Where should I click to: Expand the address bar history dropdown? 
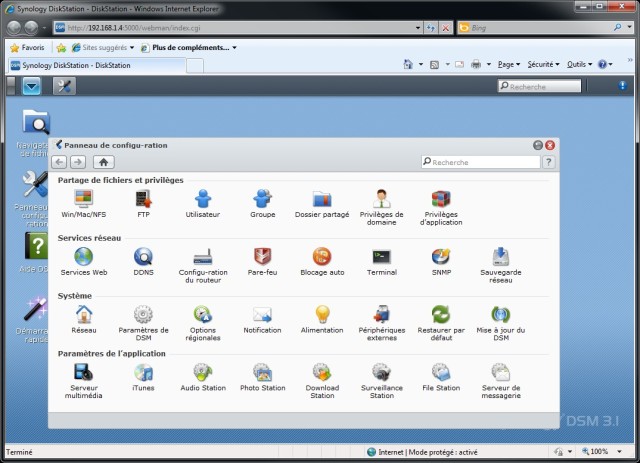tap(418, 28)
